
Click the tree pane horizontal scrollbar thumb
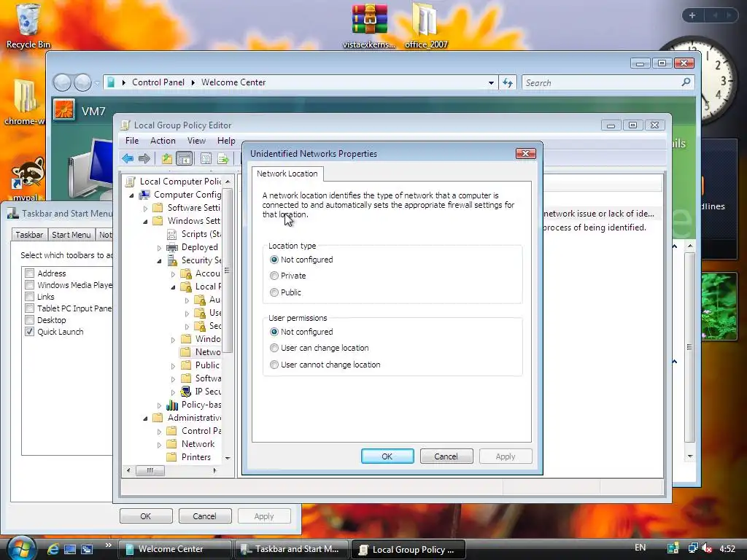150,470
